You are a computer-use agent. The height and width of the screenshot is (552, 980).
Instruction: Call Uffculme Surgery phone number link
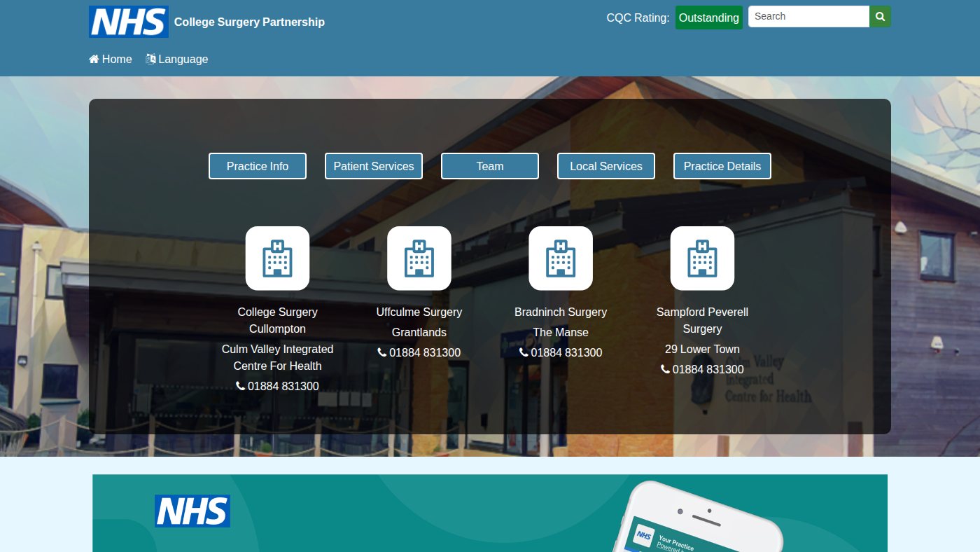[x=419, y=352]
